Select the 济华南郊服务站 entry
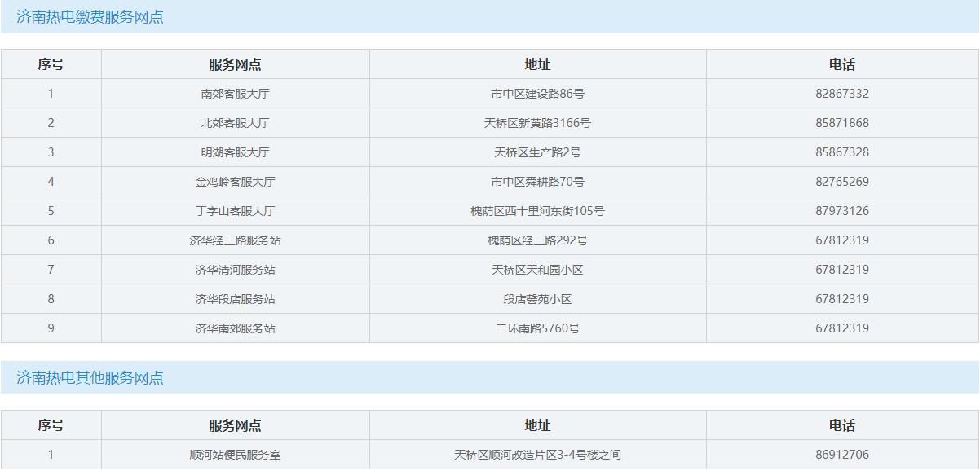 pyautogui.click(x=235, y=328)
